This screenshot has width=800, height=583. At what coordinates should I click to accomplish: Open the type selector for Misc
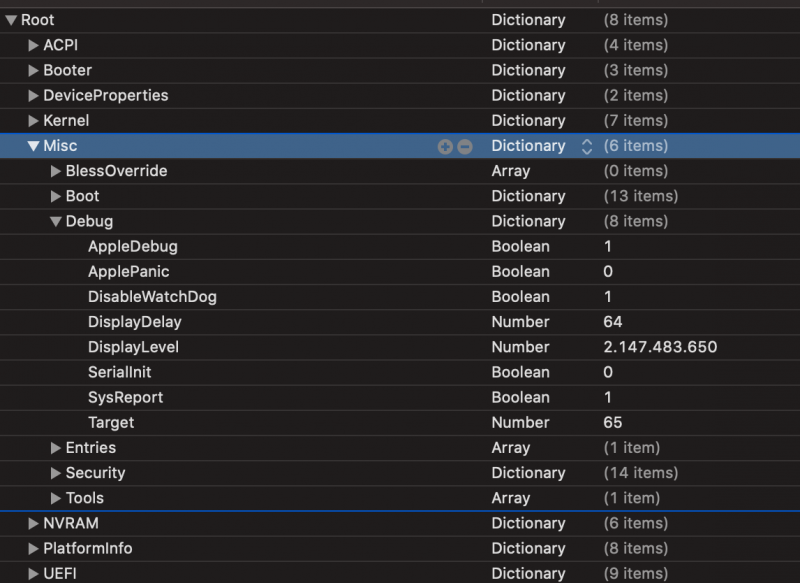click(x=587, y=146)
